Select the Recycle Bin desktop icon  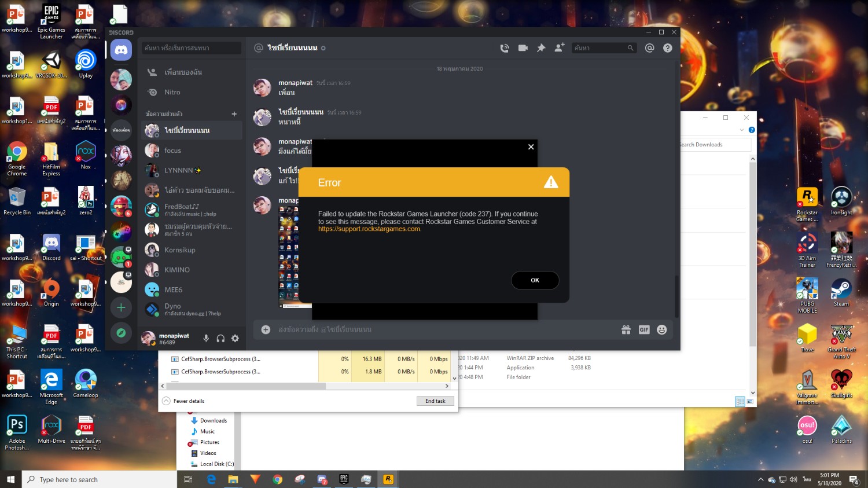click(17, 201)
